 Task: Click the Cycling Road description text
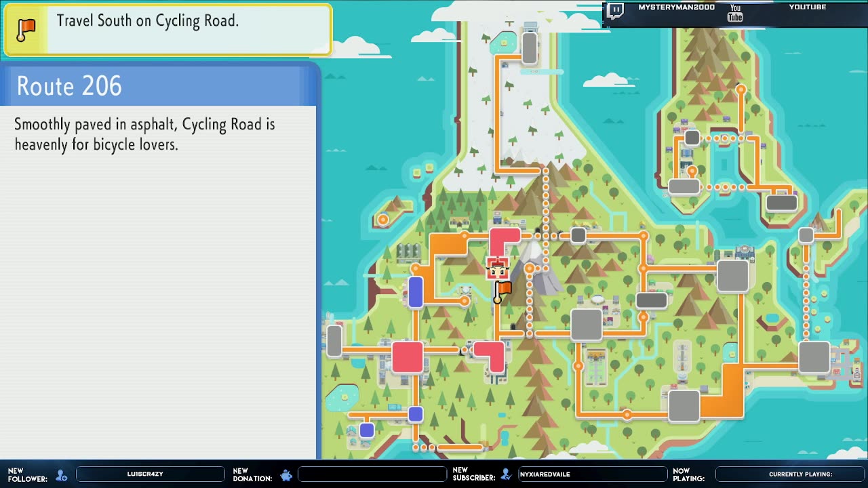pyautogui.click(x=144, y=134)
